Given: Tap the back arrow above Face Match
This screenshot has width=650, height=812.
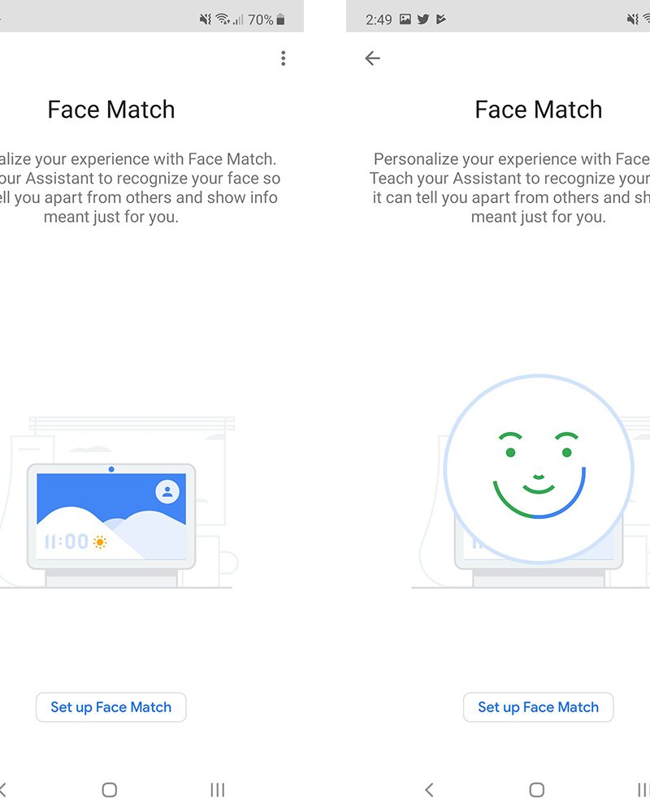Looking at the screenshot, I should point(372,58).
